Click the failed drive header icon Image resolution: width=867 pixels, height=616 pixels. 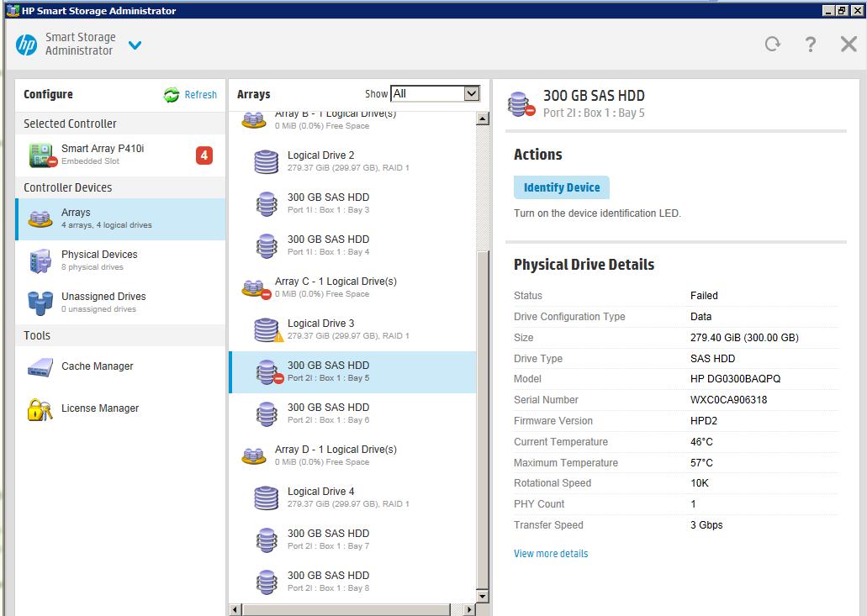click(x=521, y=104)
